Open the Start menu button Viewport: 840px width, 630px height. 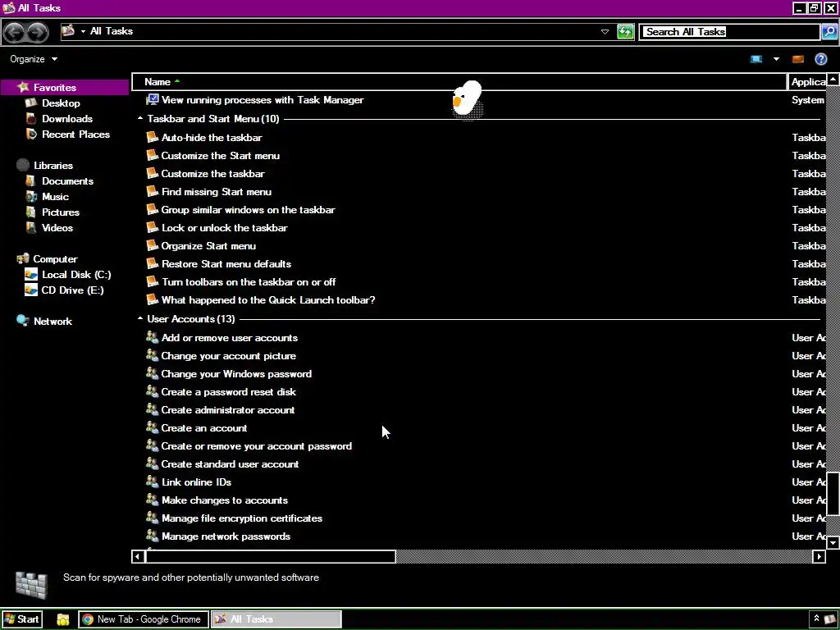click(x=21, y=619)
